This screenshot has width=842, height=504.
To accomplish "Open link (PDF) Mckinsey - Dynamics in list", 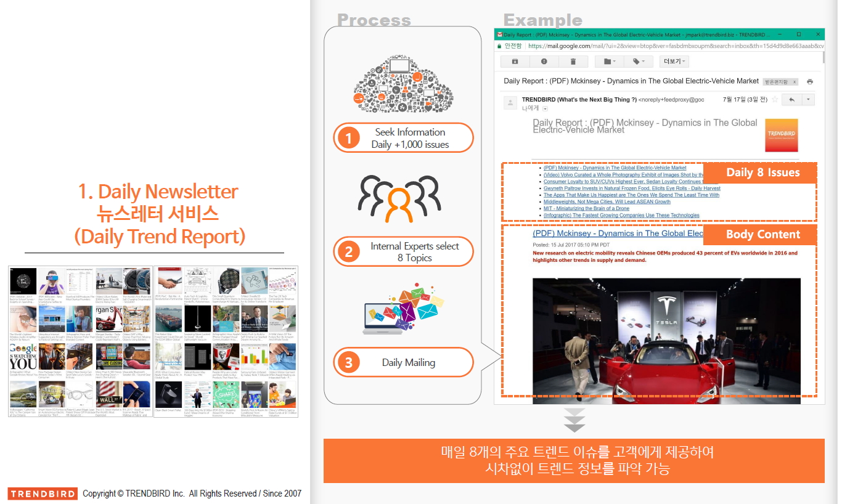I will [615, 168].
